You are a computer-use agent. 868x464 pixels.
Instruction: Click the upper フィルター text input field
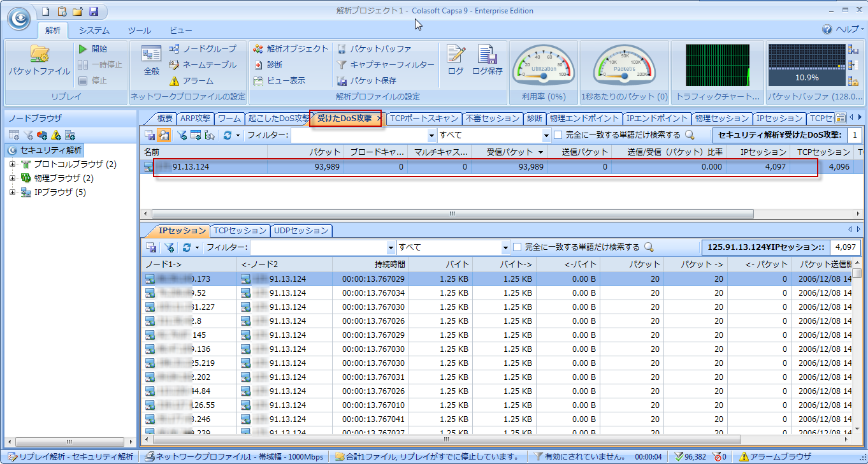tap(358, 135)
